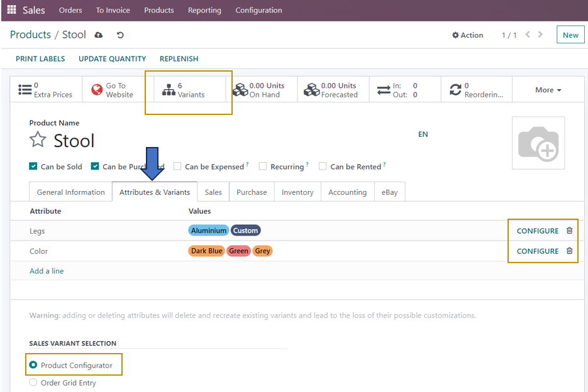Select the Order Grid Entry radio option
Viewport: 588px width, 392px height.
[33, 383]
